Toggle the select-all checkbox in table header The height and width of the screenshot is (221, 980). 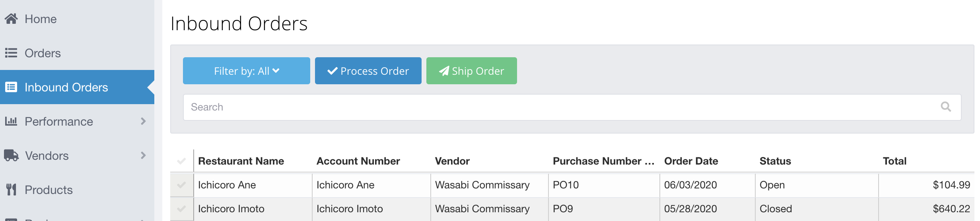[181, 161]
